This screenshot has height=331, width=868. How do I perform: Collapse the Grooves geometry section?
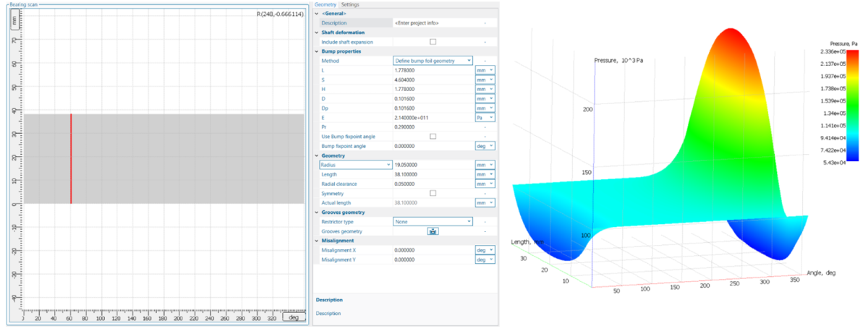(x=317, y=212)
